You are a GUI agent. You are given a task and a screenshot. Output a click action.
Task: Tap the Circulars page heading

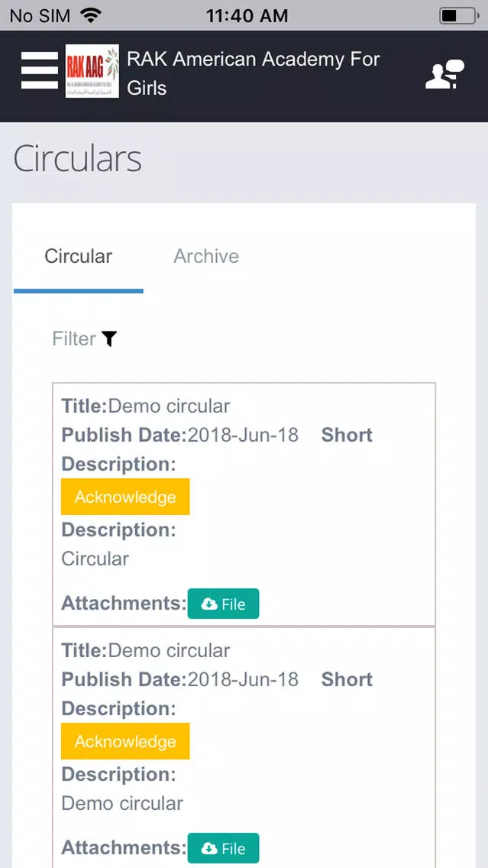(x=77, y=159)
